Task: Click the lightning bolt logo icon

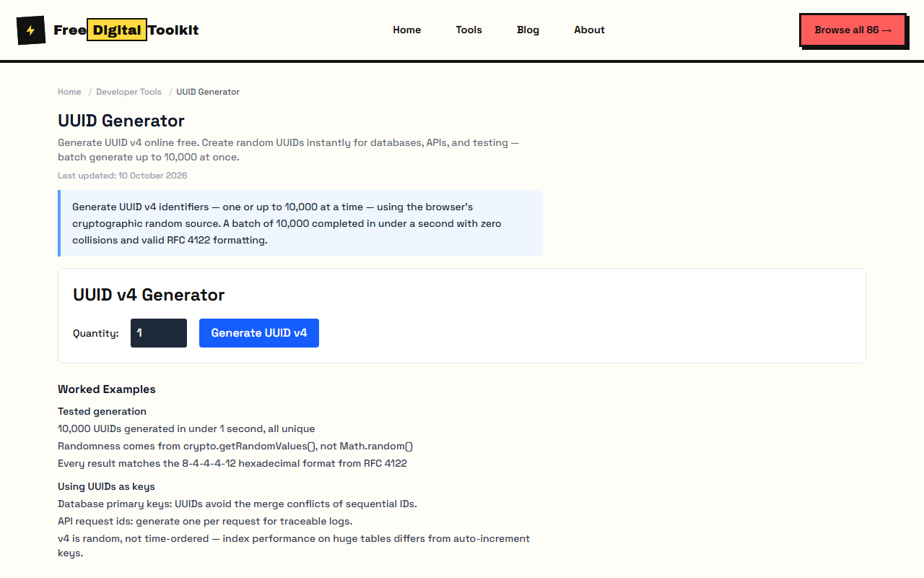Action: click(x=31, y=30)
